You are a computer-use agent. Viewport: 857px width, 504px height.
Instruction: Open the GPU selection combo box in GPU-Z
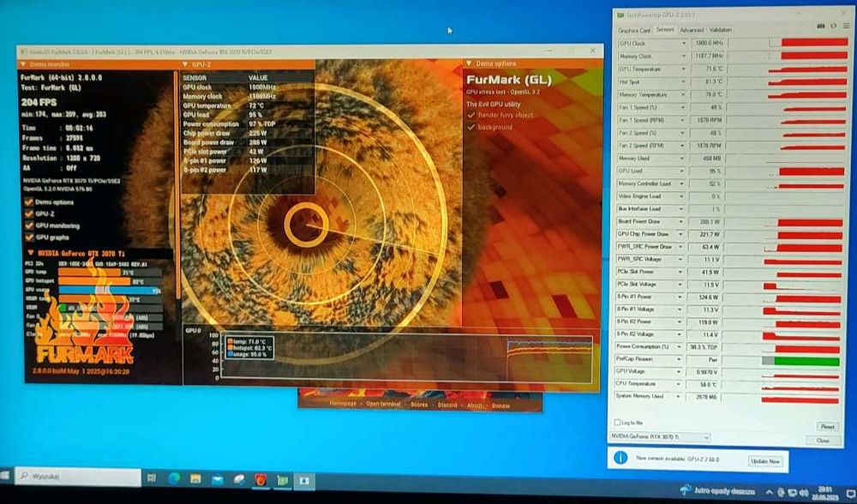point(659,437)
